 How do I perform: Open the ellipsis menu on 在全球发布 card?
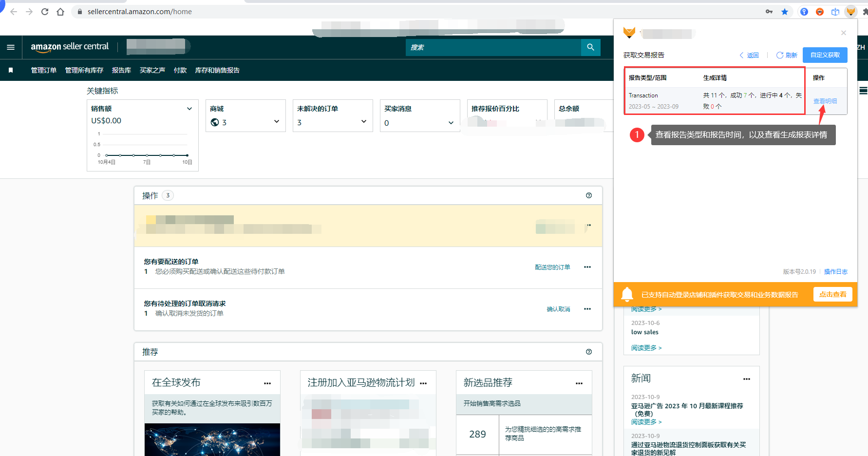[267, 383]
